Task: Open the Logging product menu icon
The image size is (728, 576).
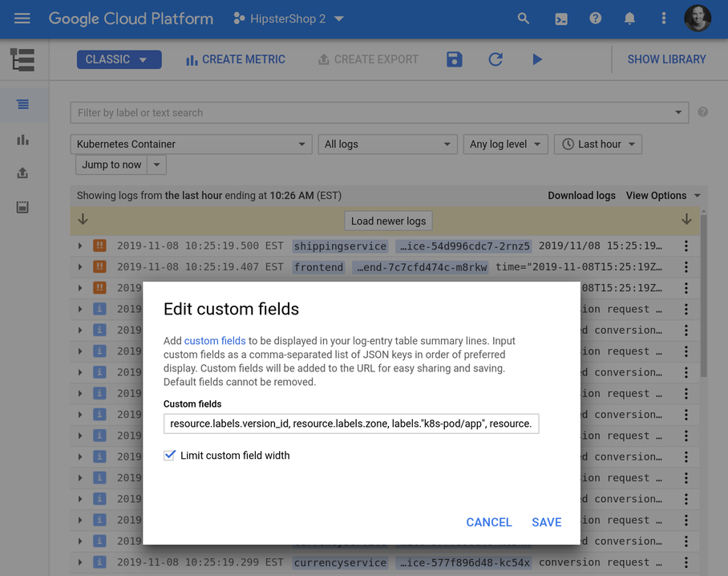Action: (x=22, y=60)
